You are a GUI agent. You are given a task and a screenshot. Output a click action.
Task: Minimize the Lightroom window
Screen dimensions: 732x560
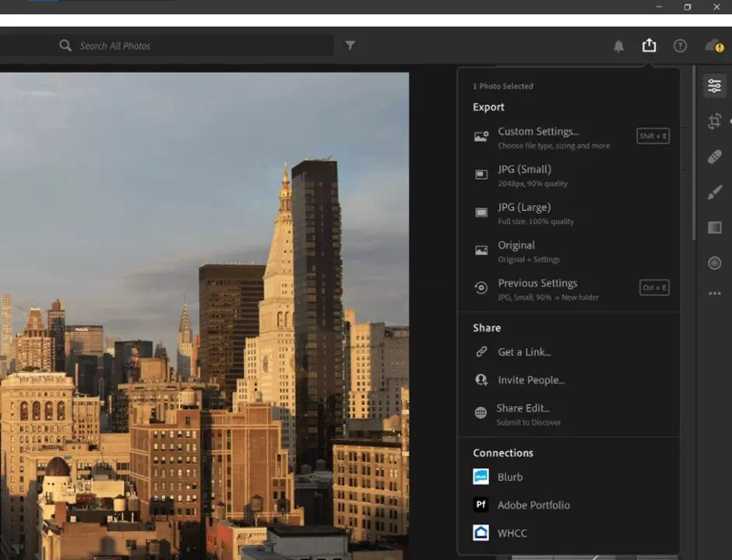click(x=659, y=6)
